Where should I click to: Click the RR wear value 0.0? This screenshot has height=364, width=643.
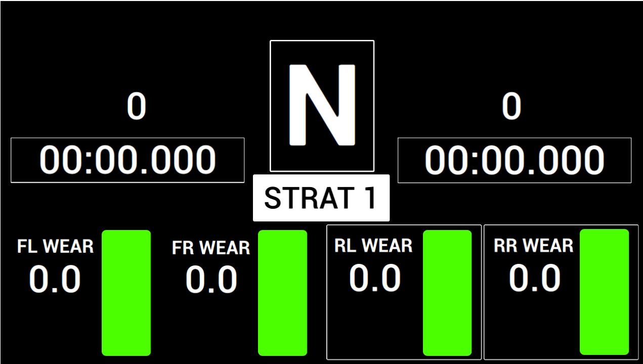coord(535,278)
